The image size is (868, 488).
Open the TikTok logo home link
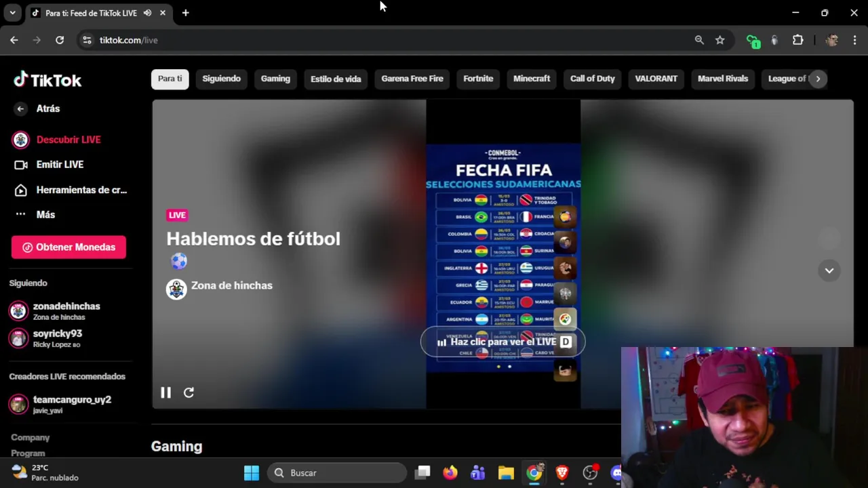[47, 80]
